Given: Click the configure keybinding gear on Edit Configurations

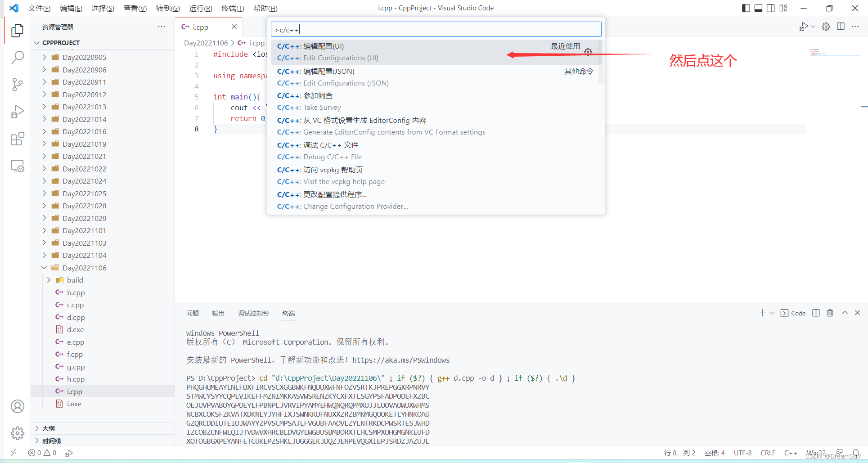Looking at the screenshot, I should pos(588,52).
